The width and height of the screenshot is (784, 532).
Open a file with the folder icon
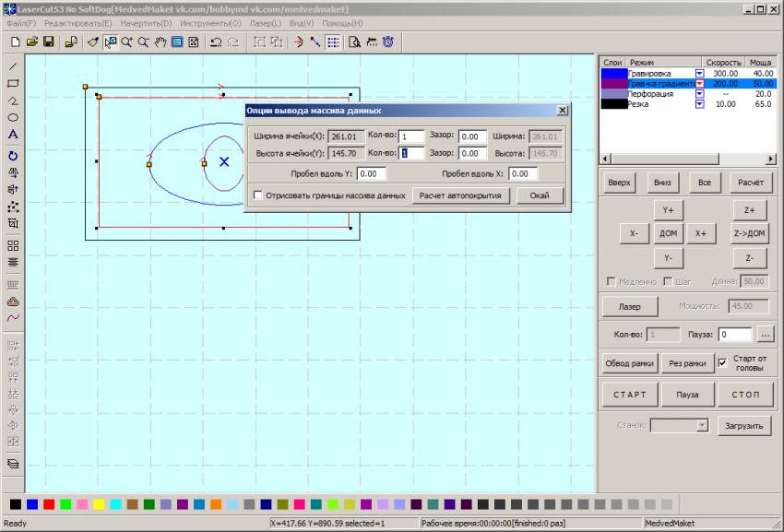32,41
